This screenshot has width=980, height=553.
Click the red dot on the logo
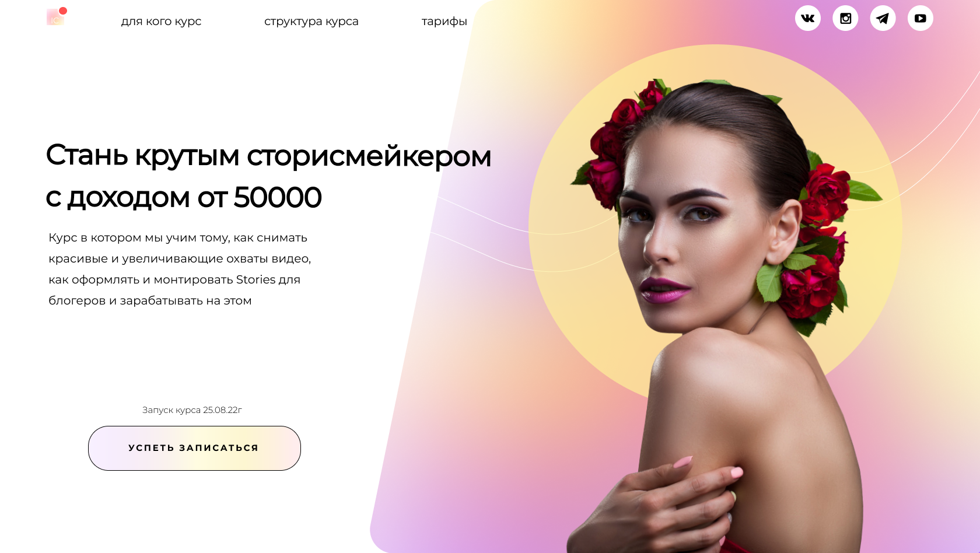pos(63,10)
